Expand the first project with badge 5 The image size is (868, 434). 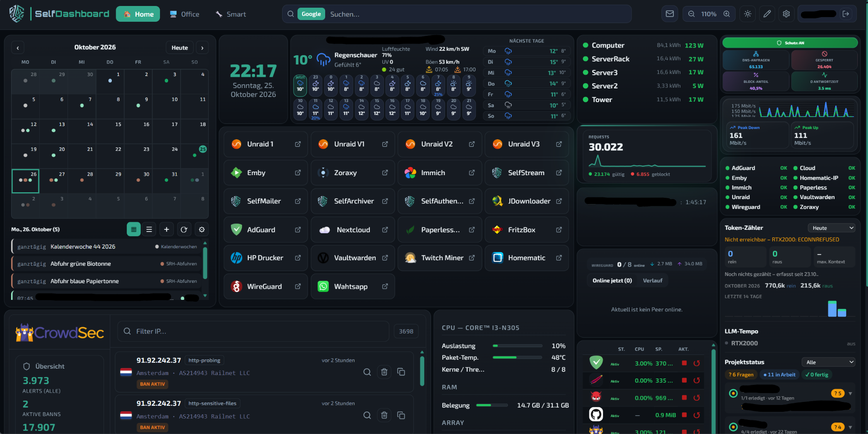tap(850, 393)
